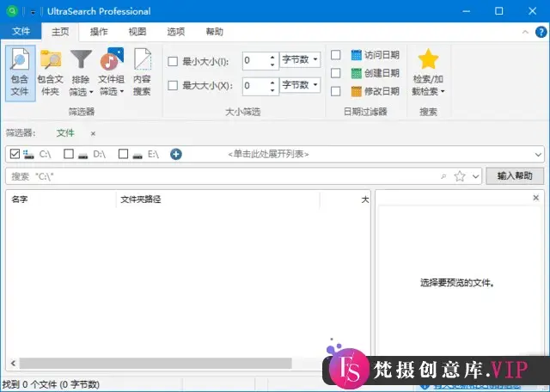Open the quick access toolbar dropdown

(x=33, y=12)
